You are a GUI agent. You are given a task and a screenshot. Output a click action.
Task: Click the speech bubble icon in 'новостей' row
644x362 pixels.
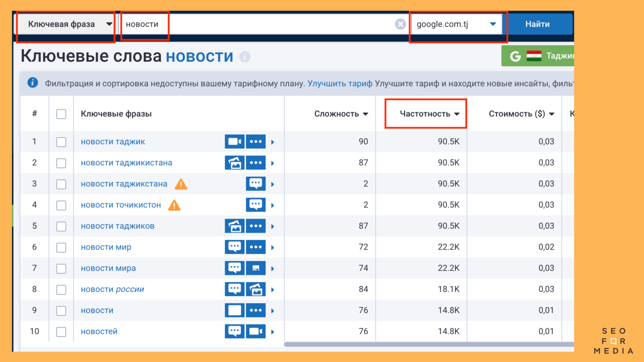(x=234, y=331)
